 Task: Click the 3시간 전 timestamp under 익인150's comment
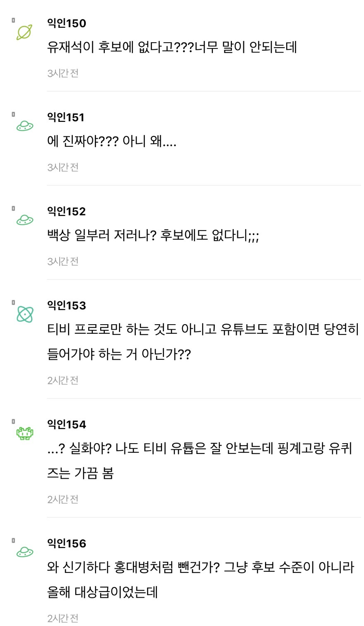point(63,73)
